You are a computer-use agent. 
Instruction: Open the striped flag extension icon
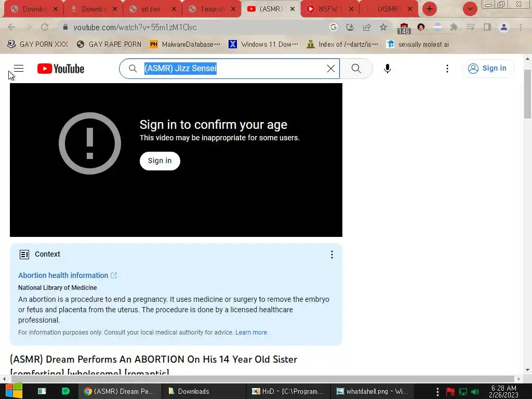coord(437,27)
